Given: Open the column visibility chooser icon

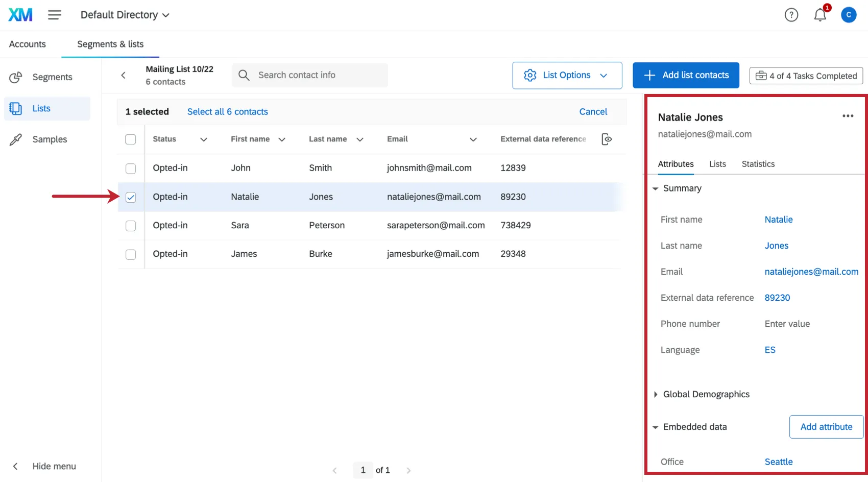Looking at the screenshot, I should click(x=606, y=139).
